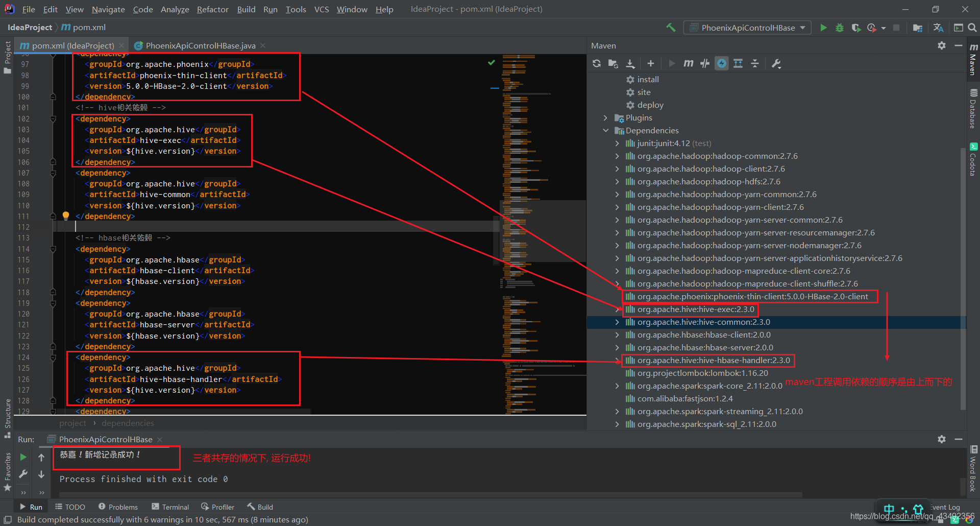980x526 pixels.
Task: Expand hbase-client:2.0.0 dependency
Action: pos(617,334)
